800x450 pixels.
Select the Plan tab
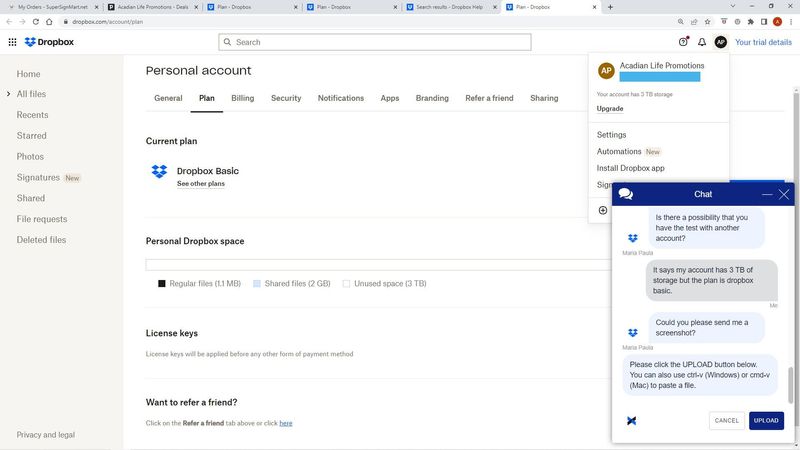[x=207, y=98]
